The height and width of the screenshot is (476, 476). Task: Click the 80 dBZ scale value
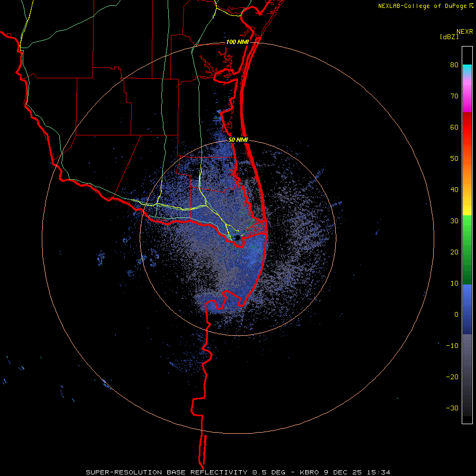point(454,65)
